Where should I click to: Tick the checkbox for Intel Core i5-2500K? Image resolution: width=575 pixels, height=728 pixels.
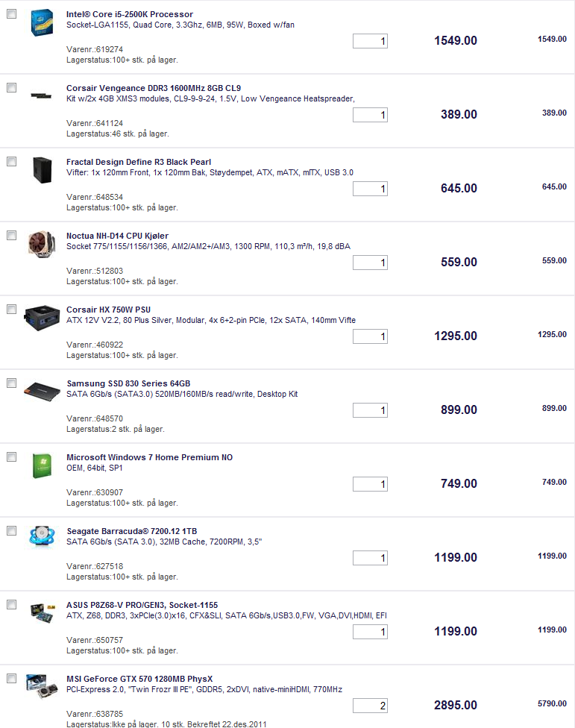pos(11,14)
